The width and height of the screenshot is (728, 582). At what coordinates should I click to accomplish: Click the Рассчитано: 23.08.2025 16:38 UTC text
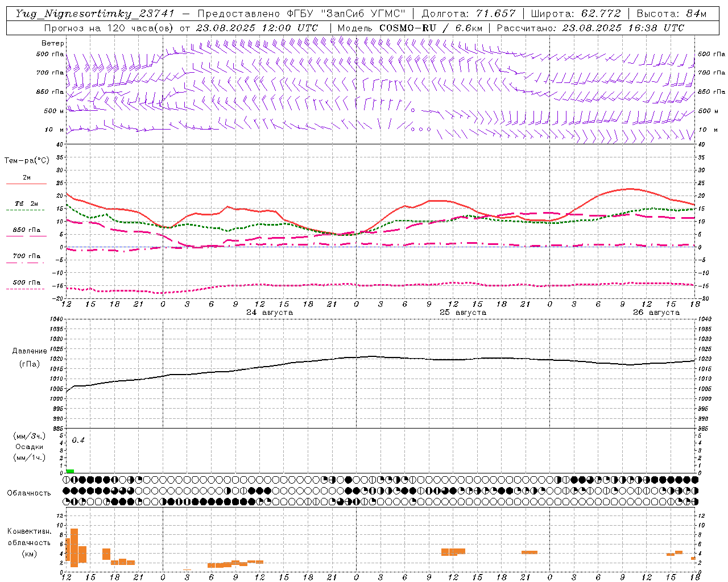click(590, 28)
